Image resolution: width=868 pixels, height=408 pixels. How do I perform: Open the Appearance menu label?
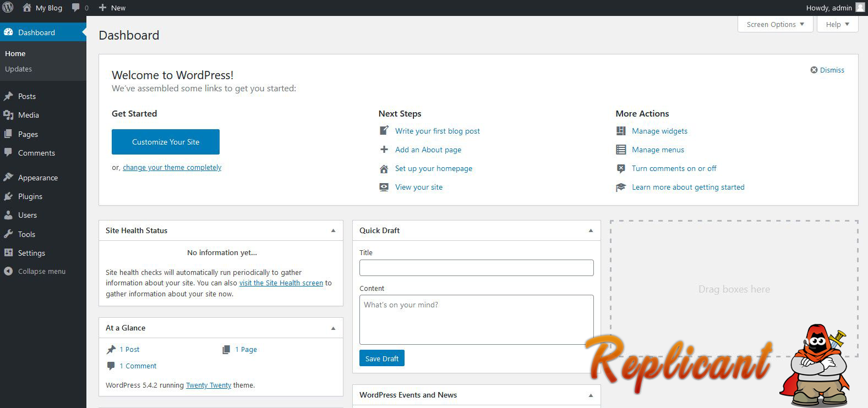pyautogui.click(x=38, y=178)
